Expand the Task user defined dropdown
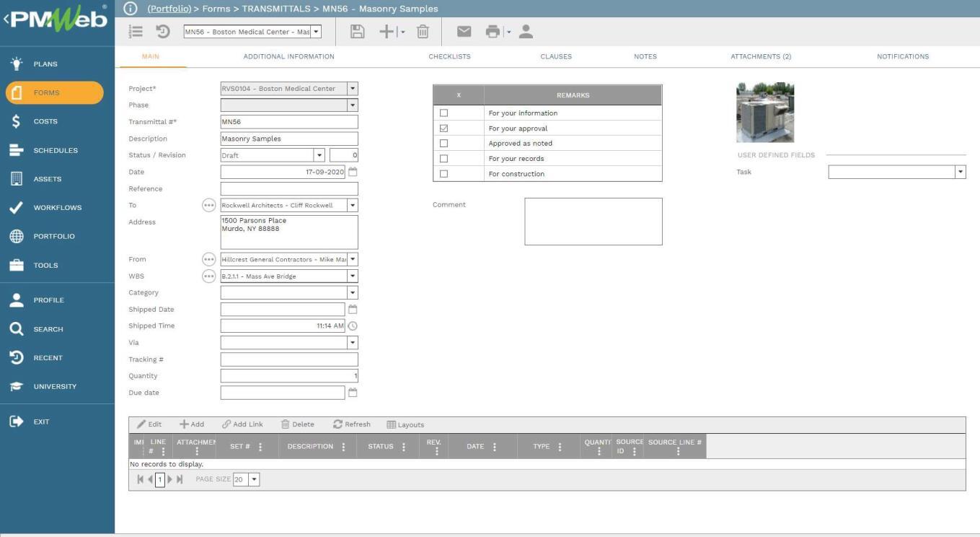 960,173
